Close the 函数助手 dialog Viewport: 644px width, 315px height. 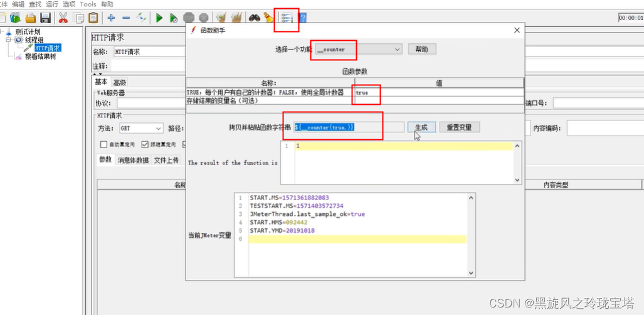click(x=517, y=30)
